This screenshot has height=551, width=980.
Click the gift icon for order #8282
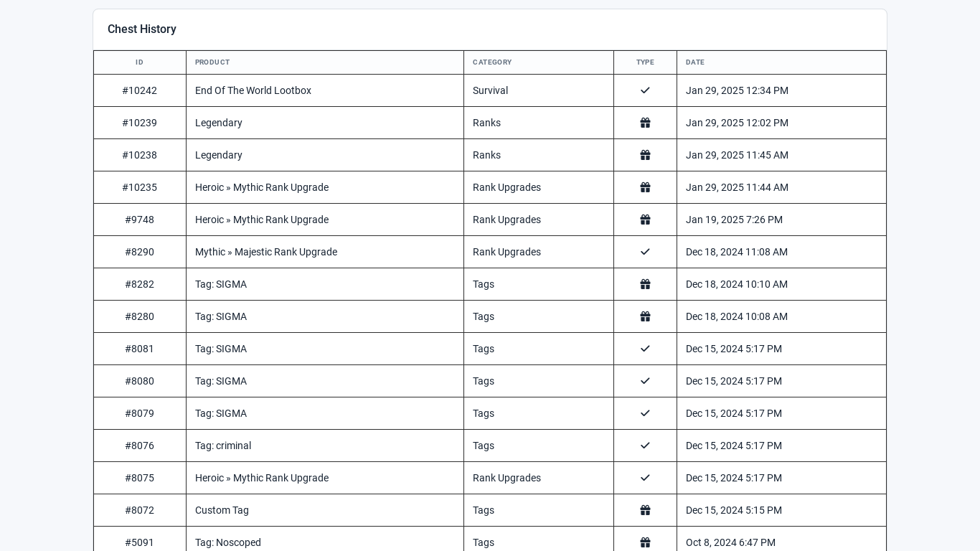point(645,284)
